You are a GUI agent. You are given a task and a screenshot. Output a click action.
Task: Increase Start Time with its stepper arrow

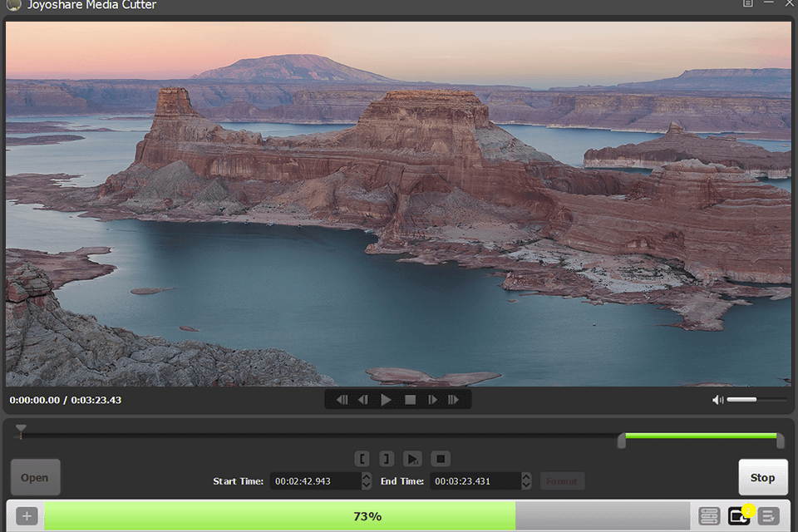(x=366, y=476)
